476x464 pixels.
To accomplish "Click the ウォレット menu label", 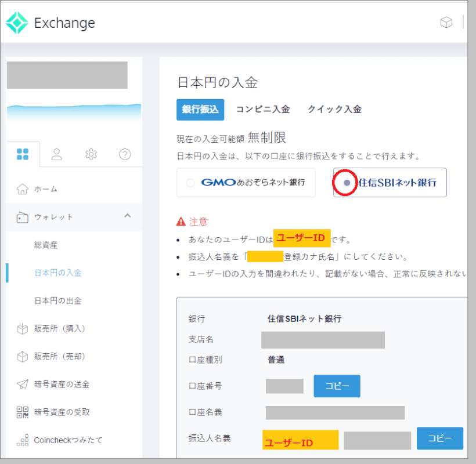I will point(53,217).
